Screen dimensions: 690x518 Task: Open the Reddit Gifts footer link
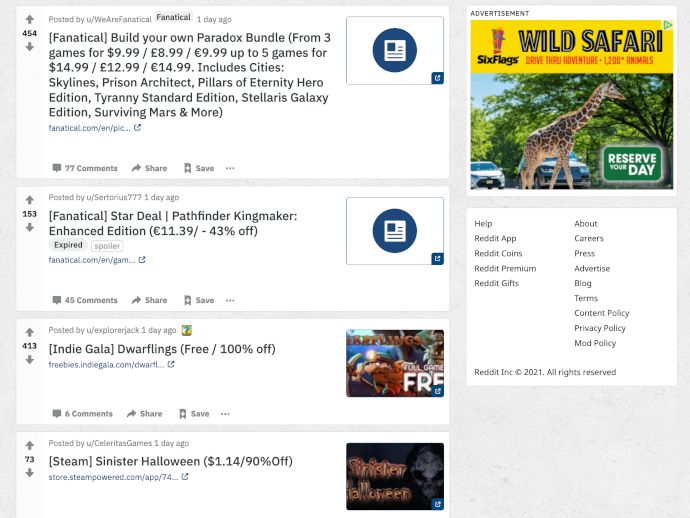point(496,283)
